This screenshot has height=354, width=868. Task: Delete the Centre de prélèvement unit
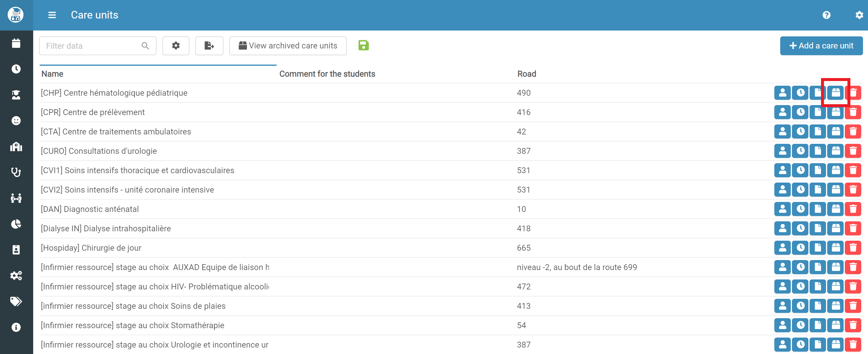pos(853,112)
